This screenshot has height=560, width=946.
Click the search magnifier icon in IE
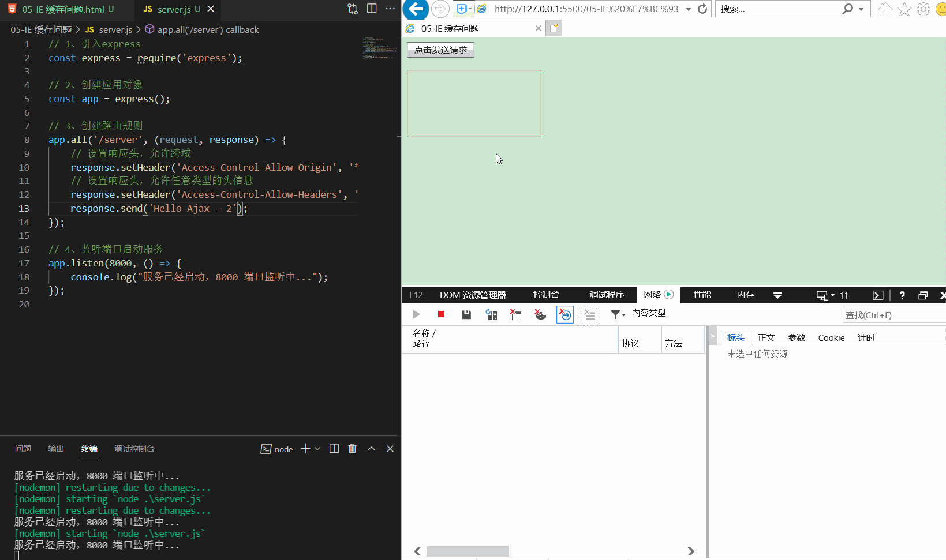click(847, 9)
